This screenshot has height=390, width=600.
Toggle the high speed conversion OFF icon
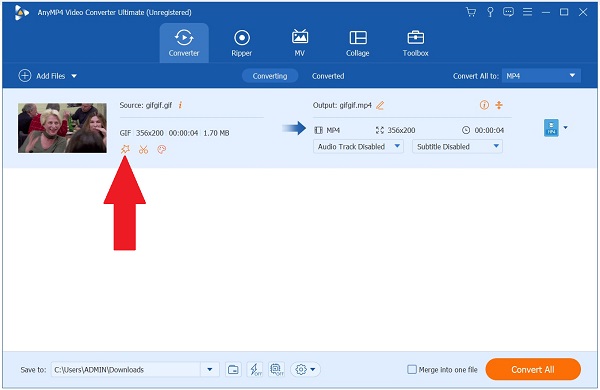tap(276, 369)
